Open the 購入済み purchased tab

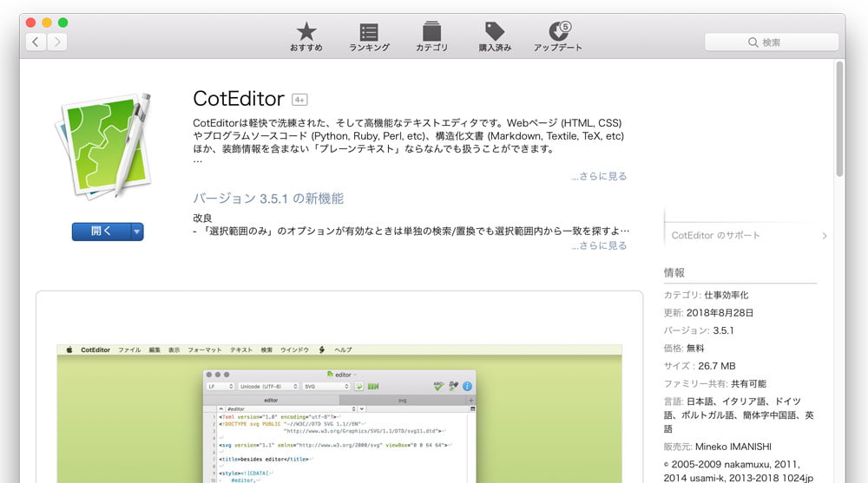coord(495,37)
